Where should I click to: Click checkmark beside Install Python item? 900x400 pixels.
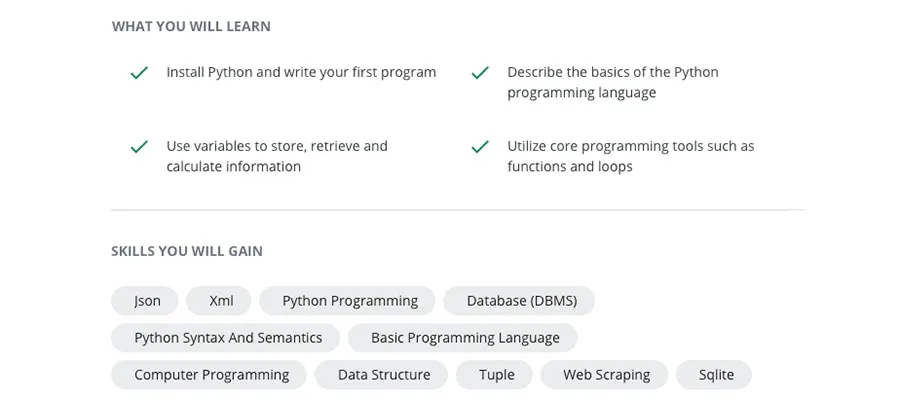click(139, 73)
